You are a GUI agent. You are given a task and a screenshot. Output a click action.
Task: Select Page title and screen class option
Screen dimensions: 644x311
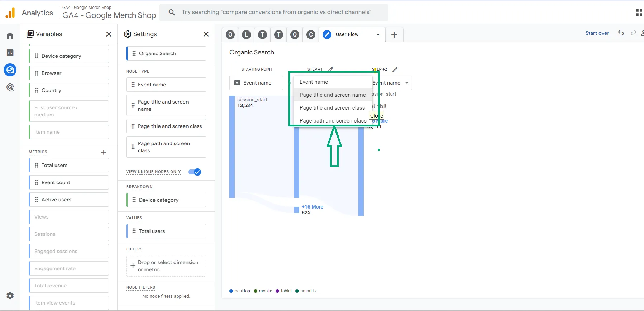tap(333, 108)
